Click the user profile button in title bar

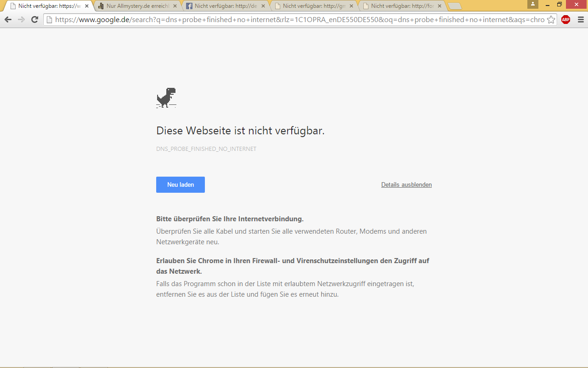pos(533,4)
